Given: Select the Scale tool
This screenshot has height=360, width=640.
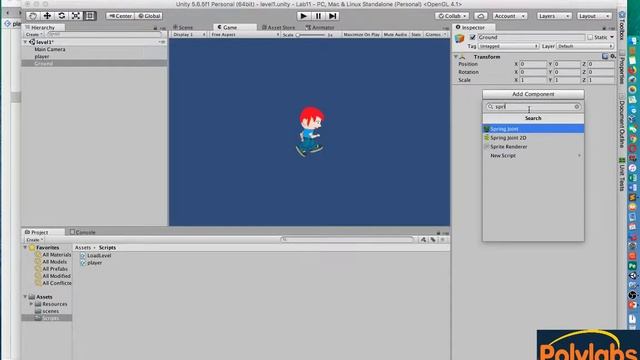Looking at the screenshot, I should 76,16.
